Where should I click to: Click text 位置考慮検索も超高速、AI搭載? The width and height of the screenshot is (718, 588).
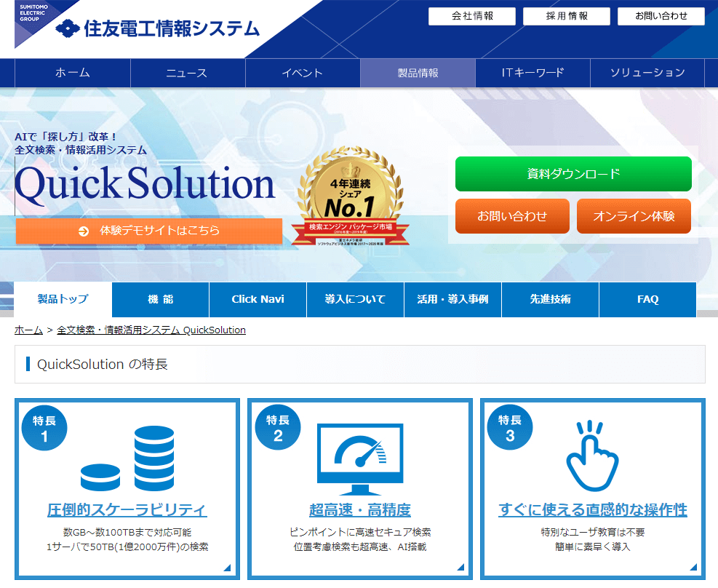coord(360,547)
